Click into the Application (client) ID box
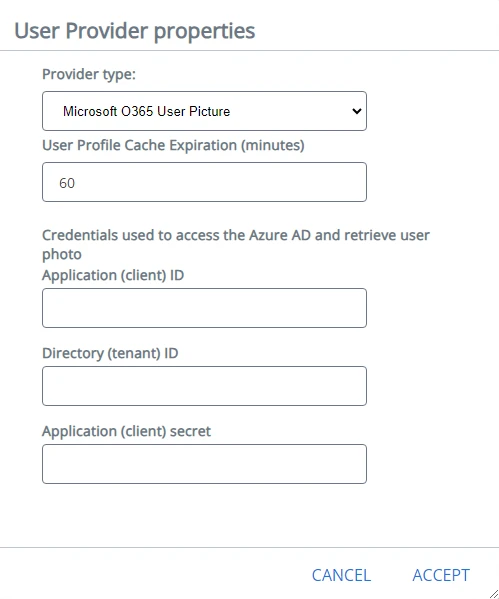The image size is (499, 599). click(x=204, y=308)
